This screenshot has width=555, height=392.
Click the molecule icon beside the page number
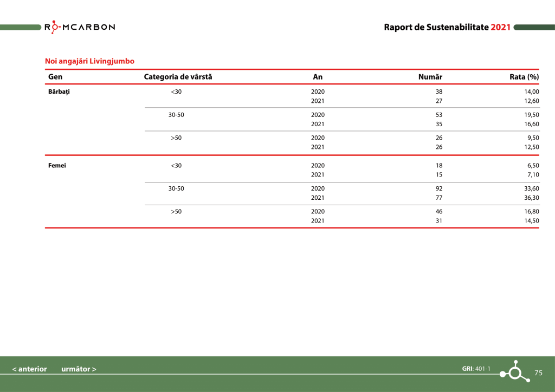point(515,371)
